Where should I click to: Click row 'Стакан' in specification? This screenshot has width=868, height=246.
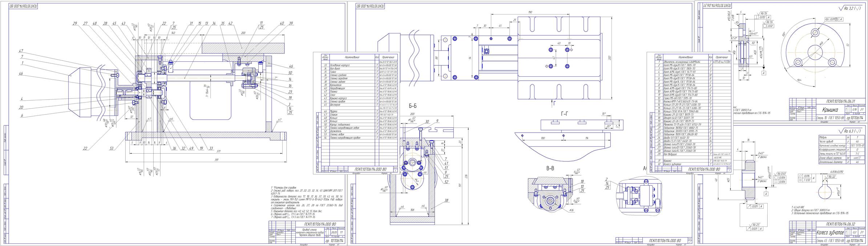(x=359, y=114)
